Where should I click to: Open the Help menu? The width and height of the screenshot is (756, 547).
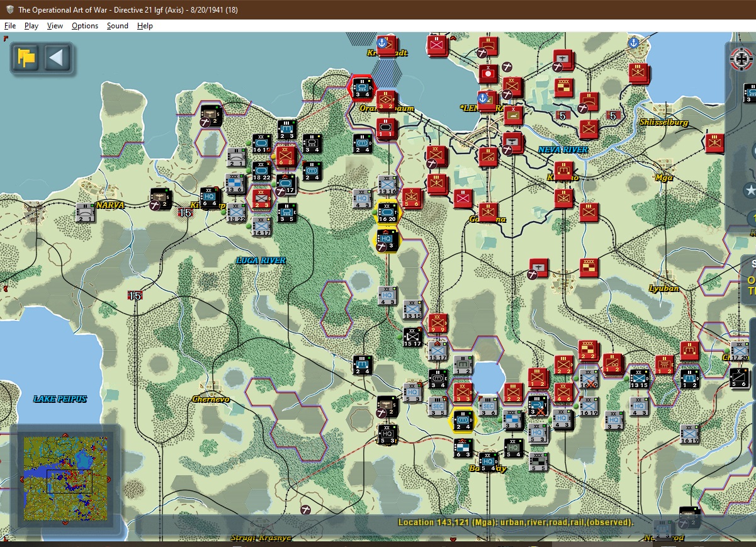pyautogui.click(x=145, y=26)
